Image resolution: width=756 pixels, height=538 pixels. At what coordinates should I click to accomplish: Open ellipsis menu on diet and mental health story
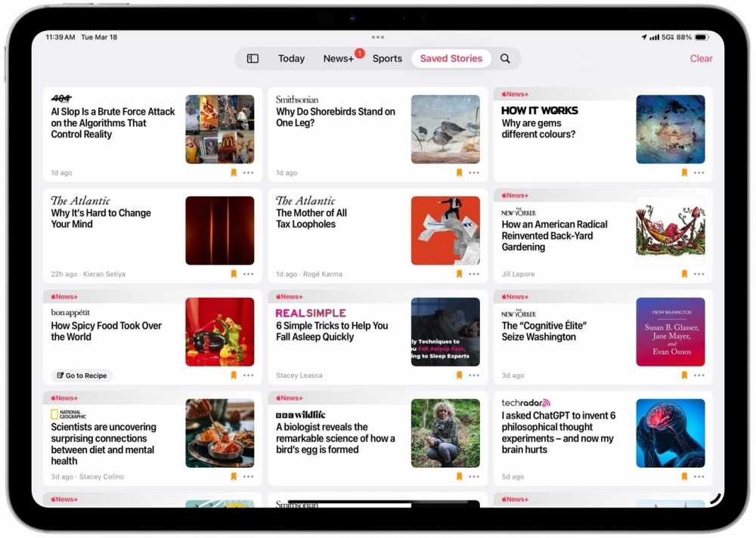(x=248, y=476)
